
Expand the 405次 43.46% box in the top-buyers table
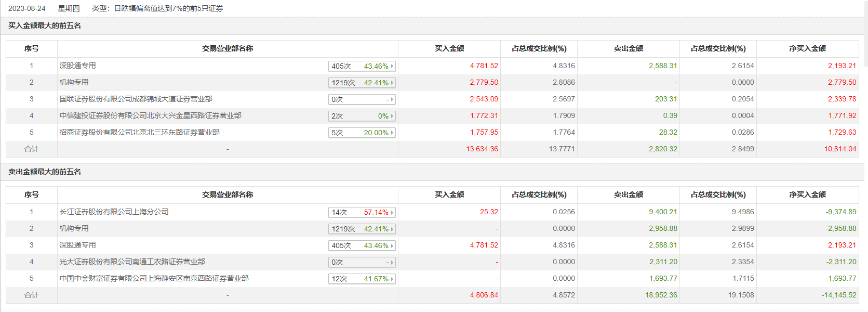[362, 66]
